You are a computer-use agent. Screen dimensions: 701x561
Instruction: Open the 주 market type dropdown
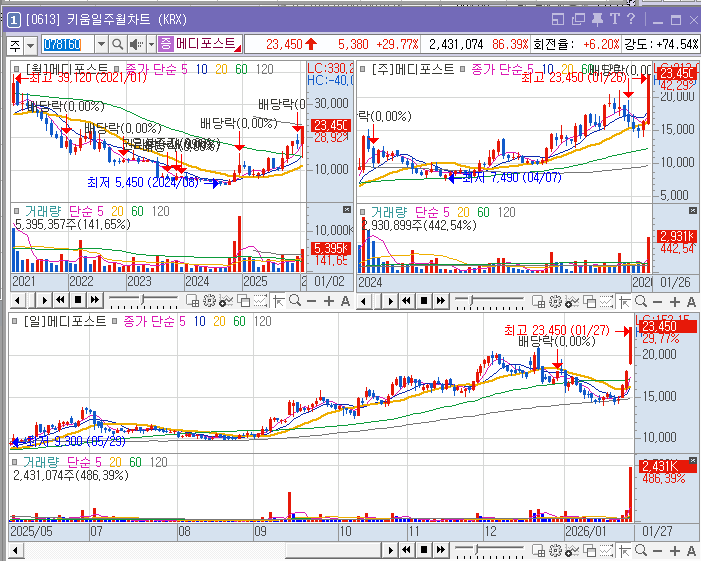(x=30, y=45)
